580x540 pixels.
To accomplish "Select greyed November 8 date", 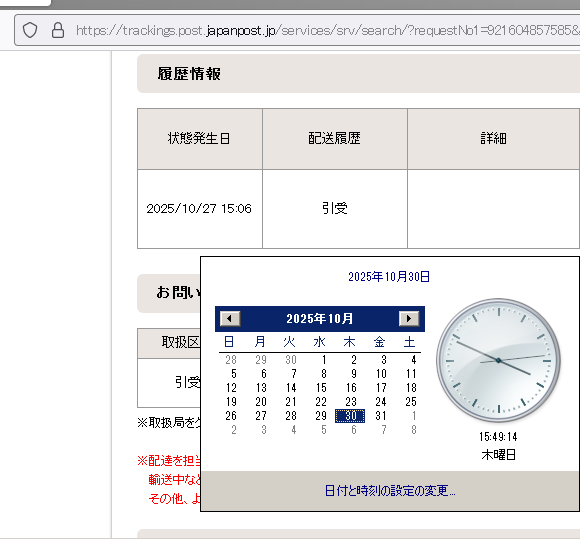I will [x=414, y=430].
